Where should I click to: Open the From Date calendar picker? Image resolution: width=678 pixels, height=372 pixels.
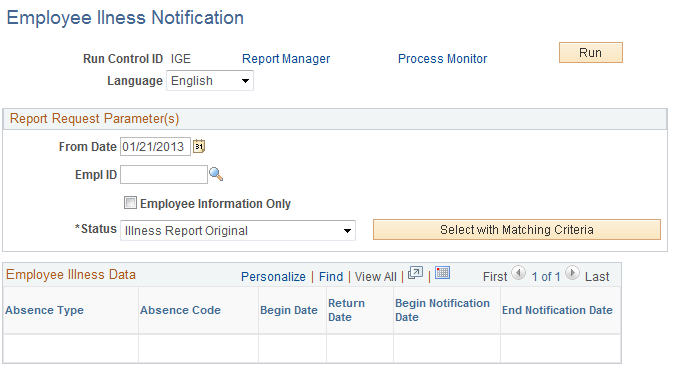click(x=199, y=146)
